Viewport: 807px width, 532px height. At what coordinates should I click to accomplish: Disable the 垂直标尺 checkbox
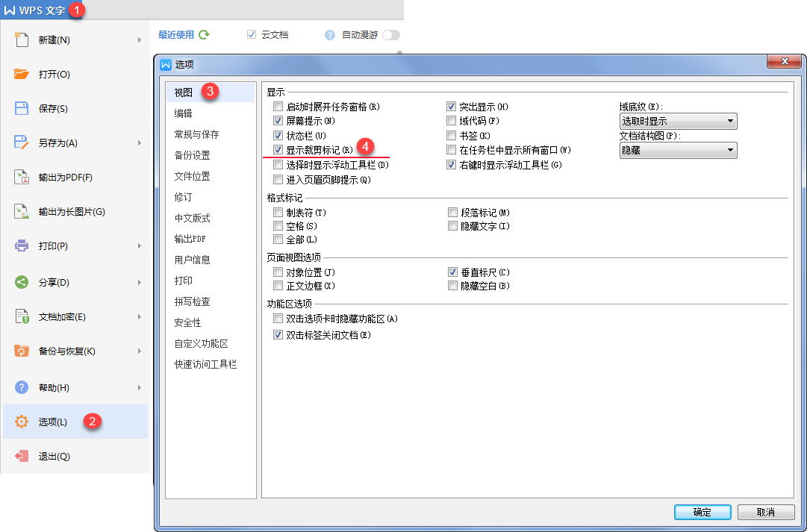[452, 272]
